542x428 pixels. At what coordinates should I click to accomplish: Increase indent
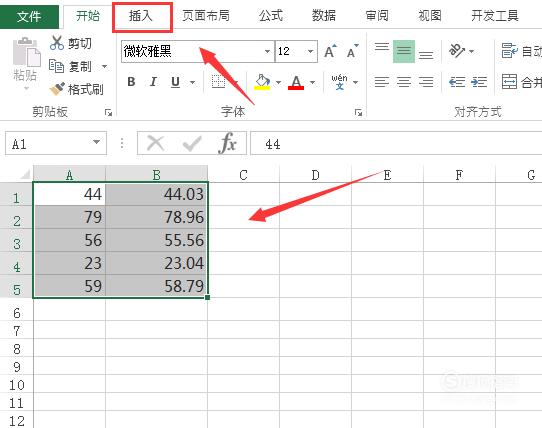coord(479,82)
